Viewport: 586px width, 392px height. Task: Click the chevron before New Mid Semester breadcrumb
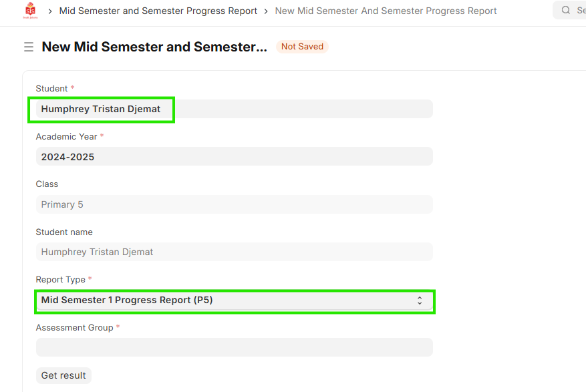pyautogui.click(x=266, y=11)
